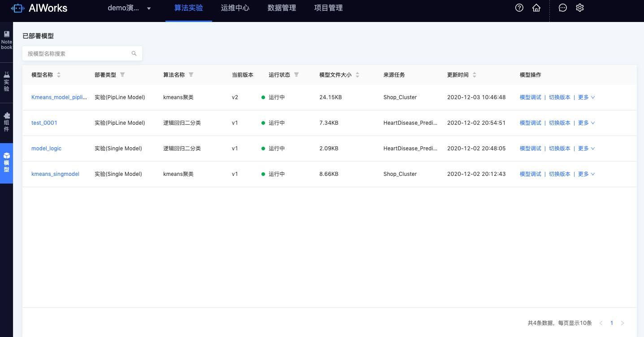Open model_logic model link
The image size is (644, 337).
coord(46,149)
